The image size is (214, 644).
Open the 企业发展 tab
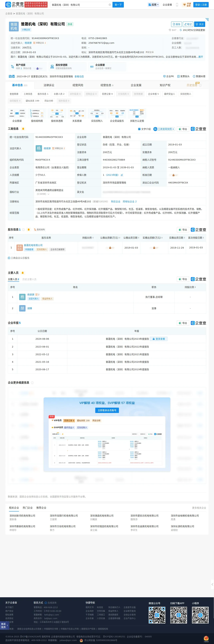tap(136, 85)
